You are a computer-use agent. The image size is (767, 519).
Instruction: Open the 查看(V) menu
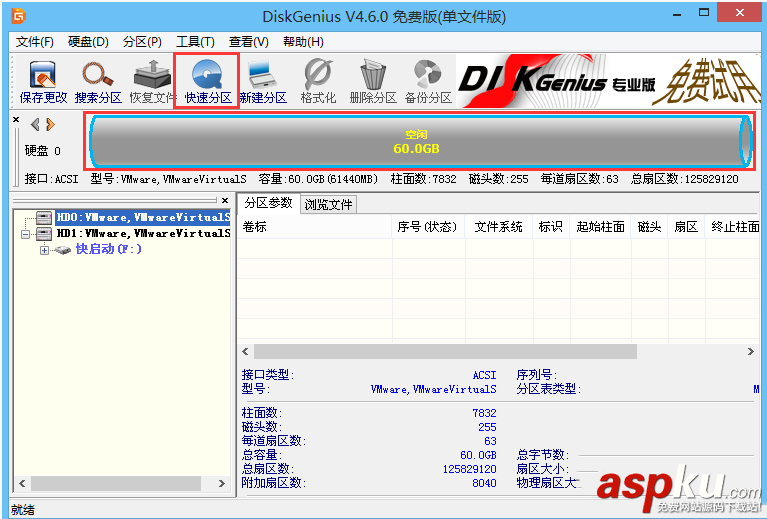click(248, 42)
